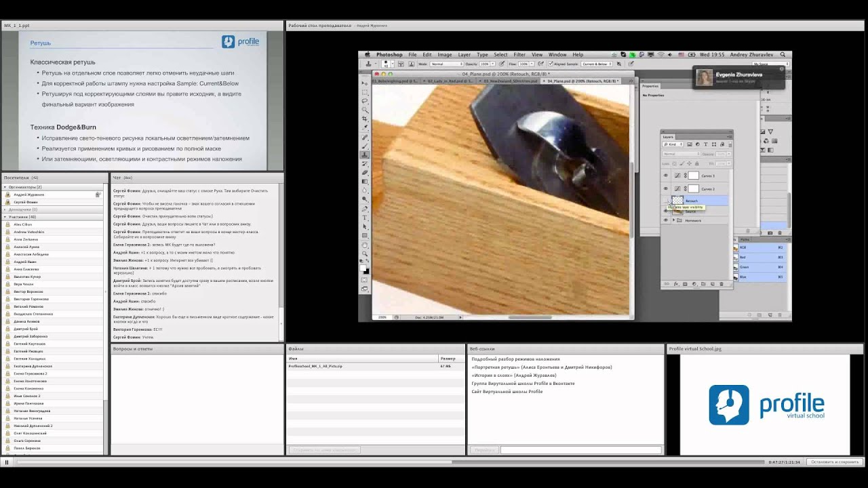This screenshot has width=868, height=488.
Task: Select the Blue channel row
Action: coord(761,277)
